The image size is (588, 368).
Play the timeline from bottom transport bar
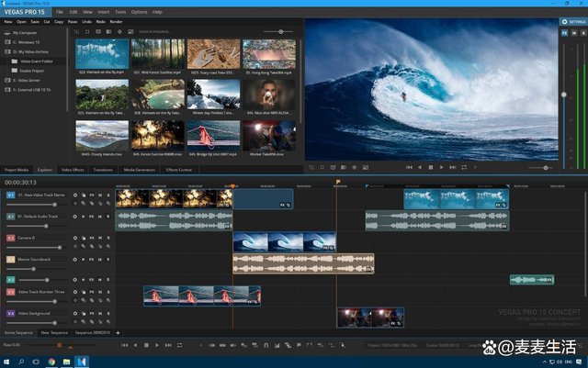coord(157,345)
